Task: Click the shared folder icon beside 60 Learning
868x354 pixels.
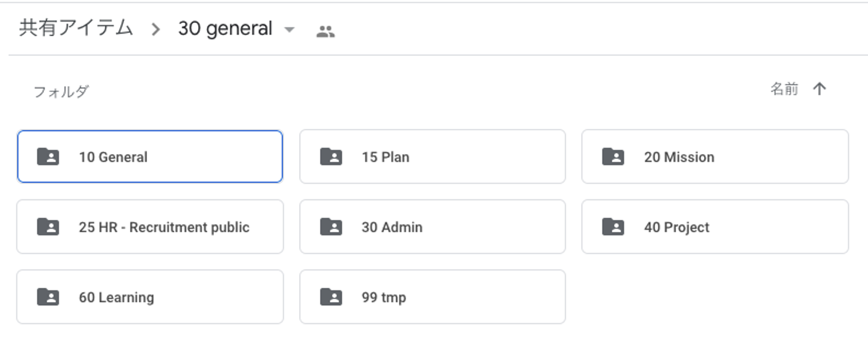Action: (48, 297)
